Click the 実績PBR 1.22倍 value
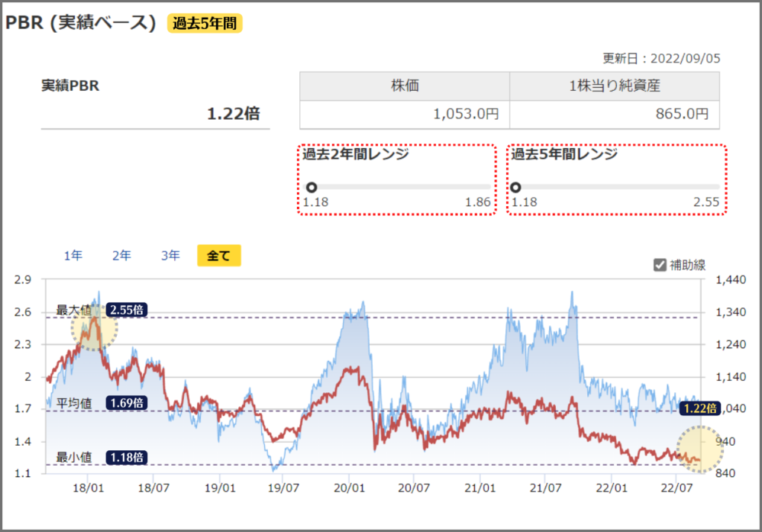This screenshot has width=762, height=532. [x=233, y=114]
